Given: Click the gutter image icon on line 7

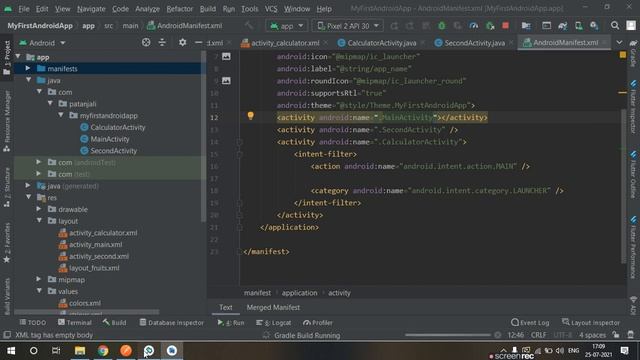Looking at the screenshot, I should click(x=226, y=56).
